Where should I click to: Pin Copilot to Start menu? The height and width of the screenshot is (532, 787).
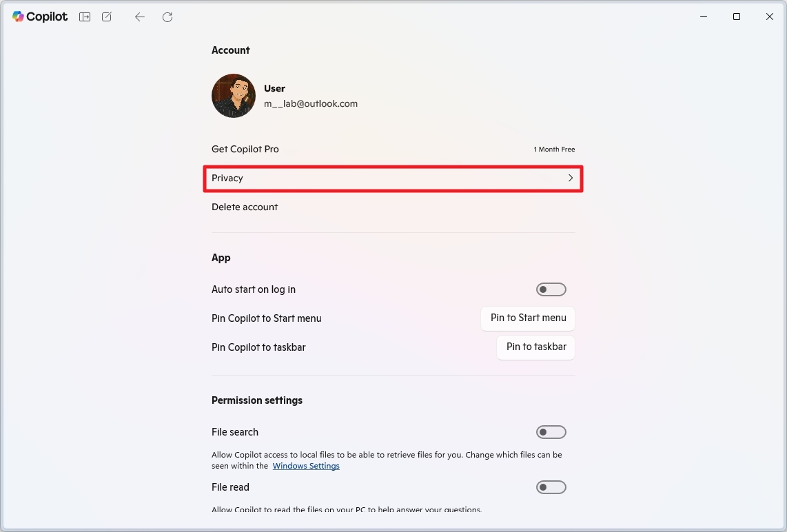pos(527,318)
